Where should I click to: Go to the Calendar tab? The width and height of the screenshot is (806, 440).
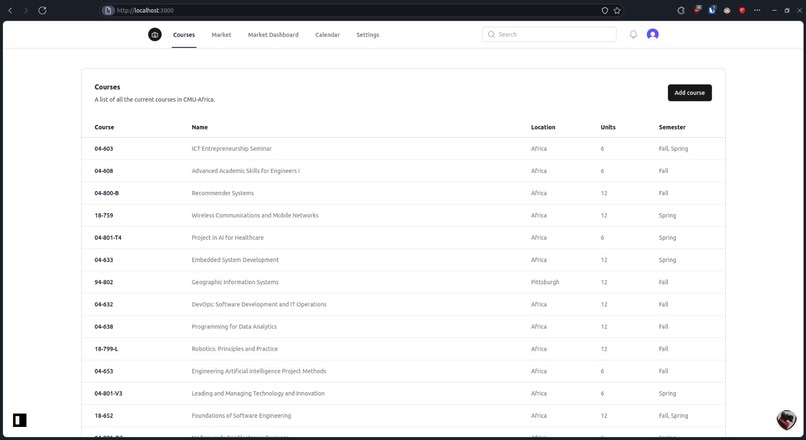pyautogui.click(x=327, y=35)
